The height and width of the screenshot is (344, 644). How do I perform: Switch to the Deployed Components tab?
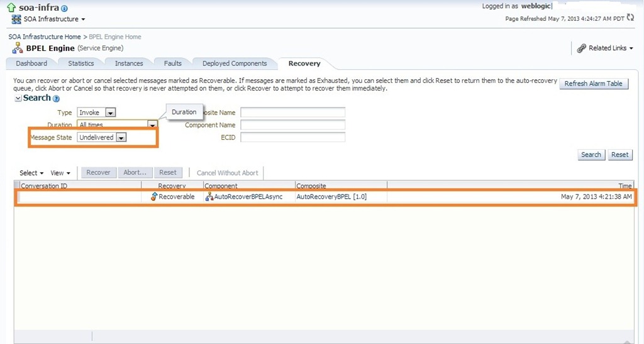click(x=234, y=64)
